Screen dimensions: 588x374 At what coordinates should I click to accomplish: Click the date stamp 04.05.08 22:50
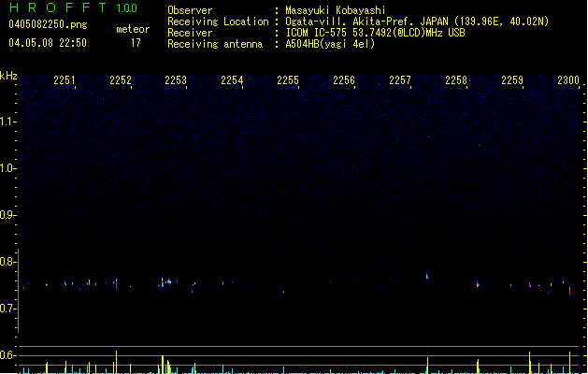click(x=48, y=43)
